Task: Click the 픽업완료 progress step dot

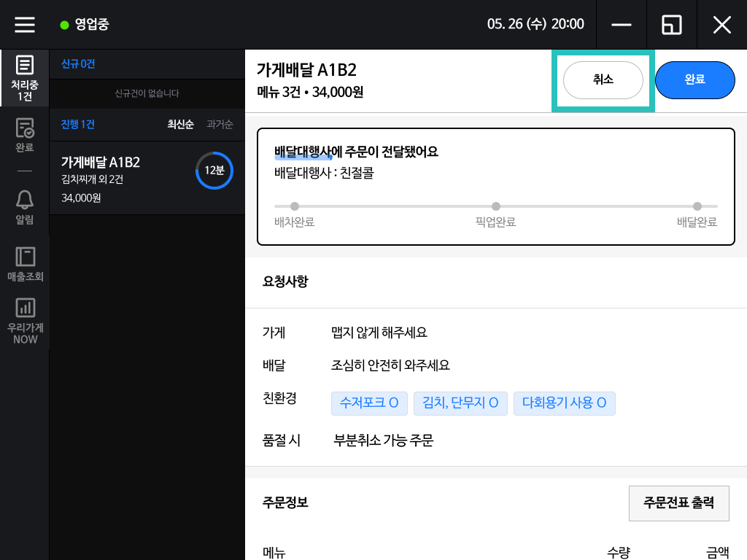Action: pos(496,206)
